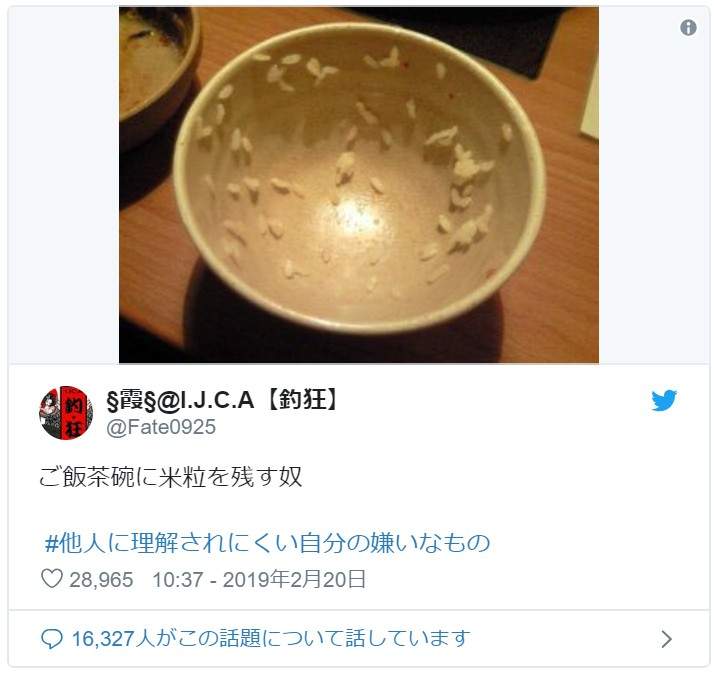
Task: Like the tweet via heart icon
Action: pyautogui.click(x=52, y=579)
